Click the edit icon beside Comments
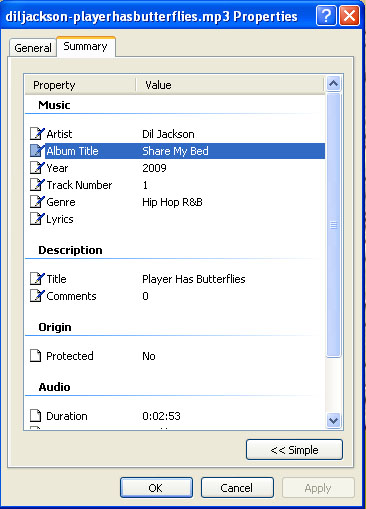 click(37, 296)
